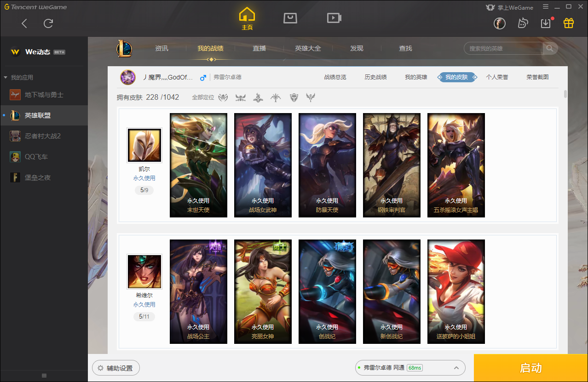Click the magnifier search button
Screen dimensions: 588x382
550,48
